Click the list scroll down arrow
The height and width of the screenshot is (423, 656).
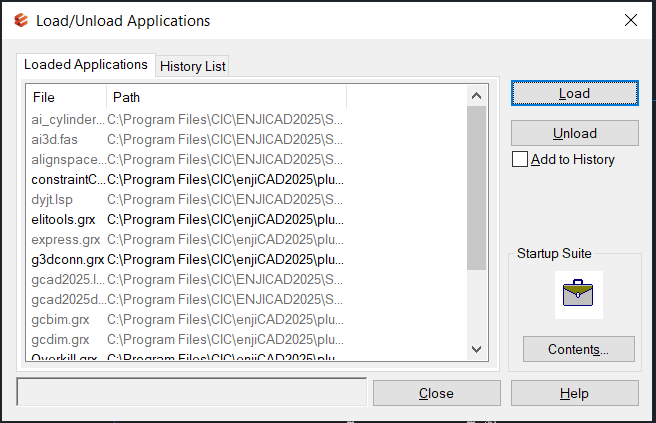point(476,349)
